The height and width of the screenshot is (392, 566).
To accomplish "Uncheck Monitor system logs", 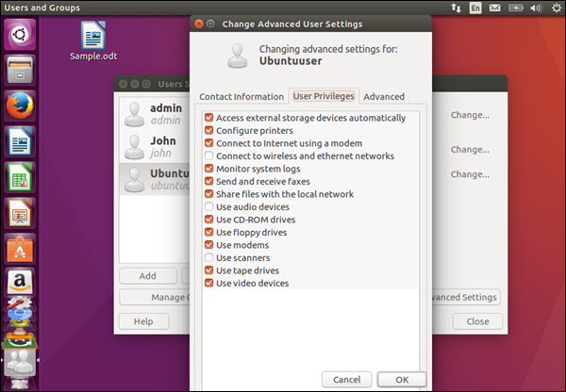I will click(x=208, y=169).
